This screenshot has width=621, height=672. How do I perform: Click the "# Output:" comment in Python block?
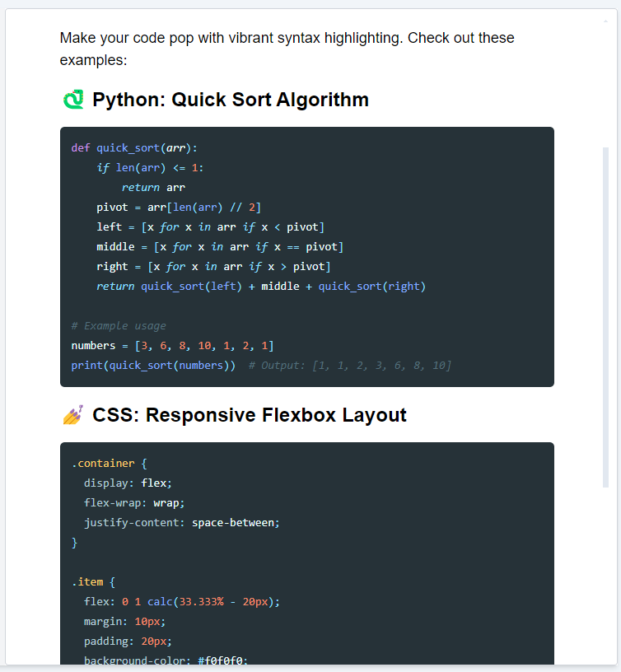349,366
